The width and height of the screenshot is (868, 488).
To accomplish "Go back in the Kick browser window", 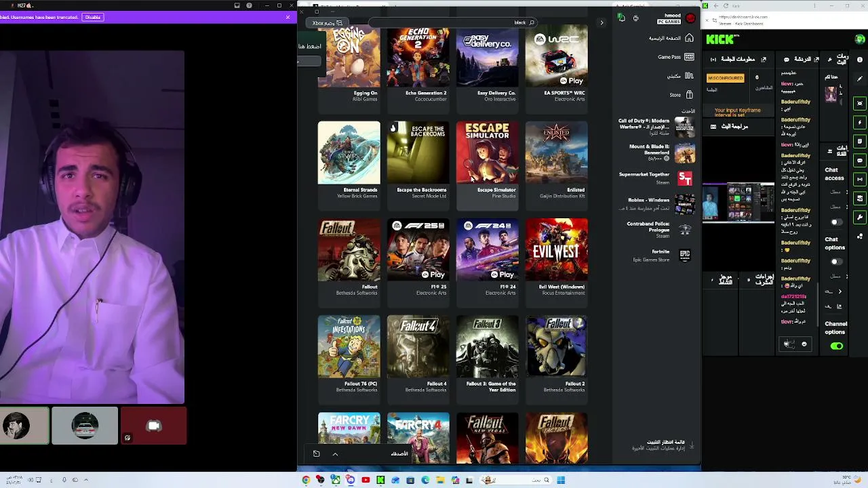I will pos(716,6).
